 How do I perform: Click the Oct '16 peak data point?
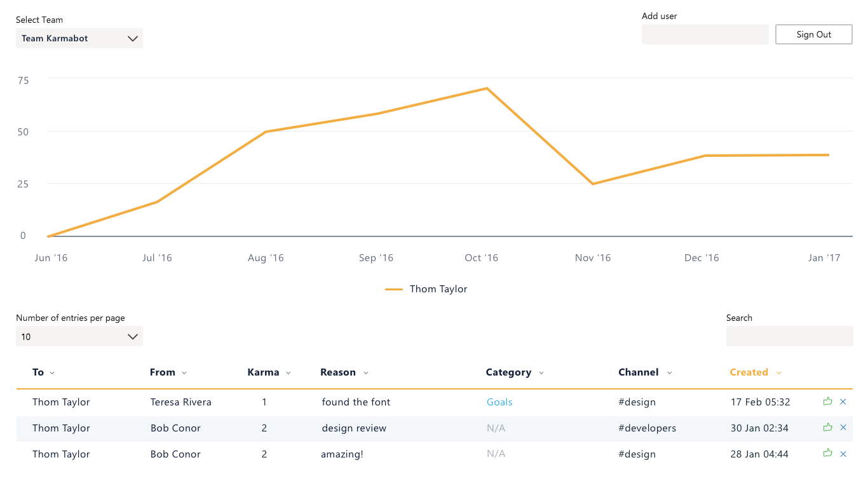click(x=487, y=88)
